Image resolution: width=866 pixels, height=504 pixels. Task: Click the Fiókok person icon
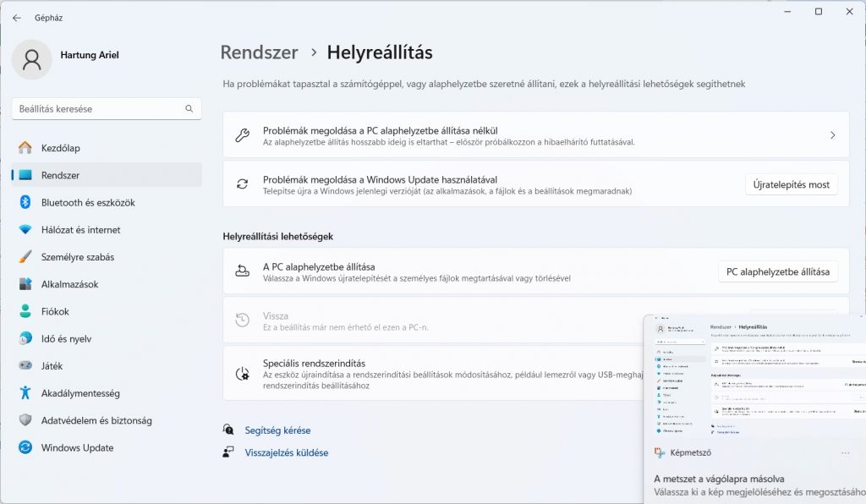[x=25, y=312]
